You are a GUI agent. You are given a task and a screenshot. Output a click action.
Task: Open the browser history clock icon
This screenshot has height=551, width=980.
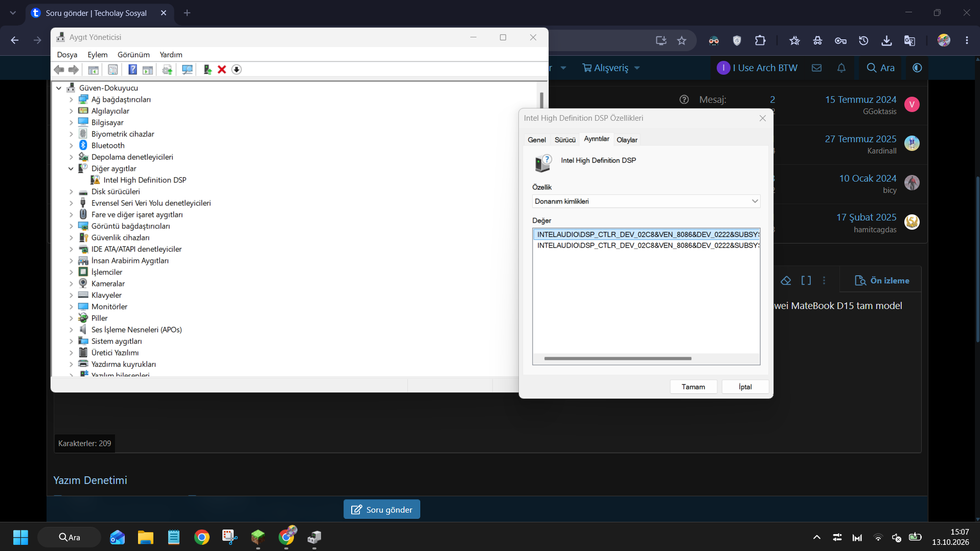pyautogui.click(x=863, y=40)
